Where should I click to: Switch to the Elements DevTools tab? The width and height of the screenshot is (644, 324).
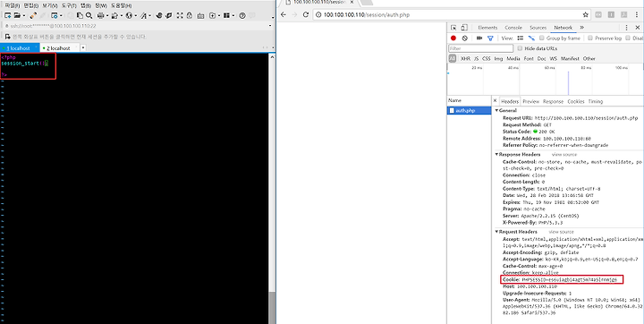tap(487, 28)
